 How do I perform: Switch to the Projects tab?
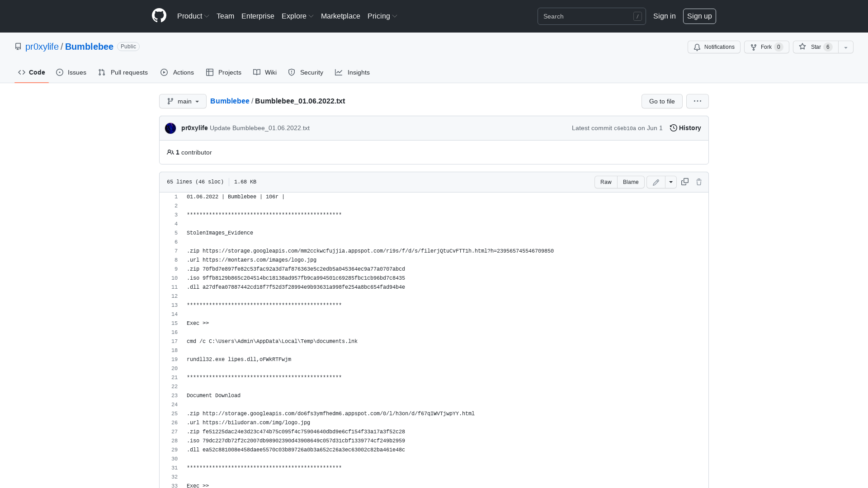click(224, 72)
